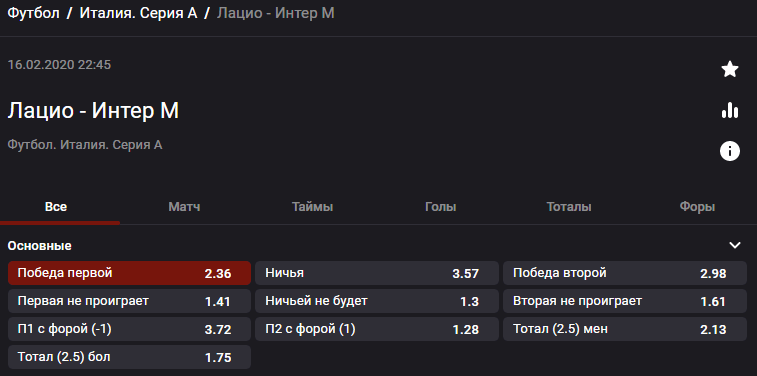Select the Голы tab
757x376 pixels.
click(440, 207)
